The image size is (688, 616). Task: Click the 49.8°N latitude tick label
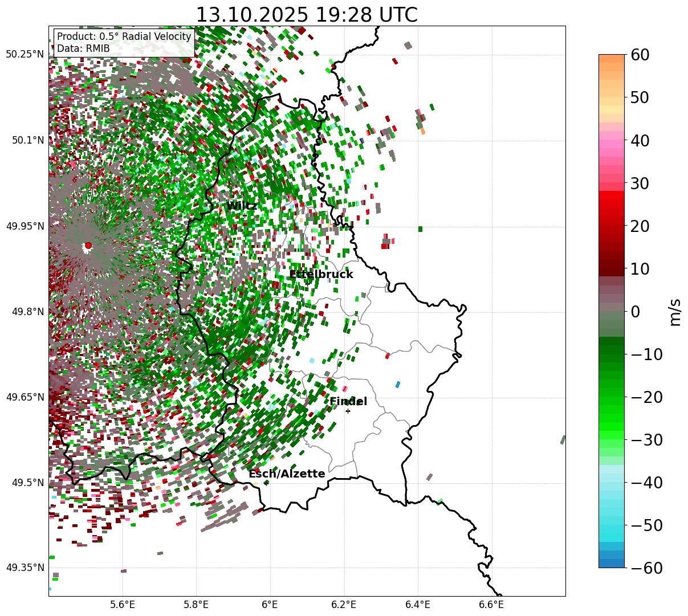pos(28,312)
